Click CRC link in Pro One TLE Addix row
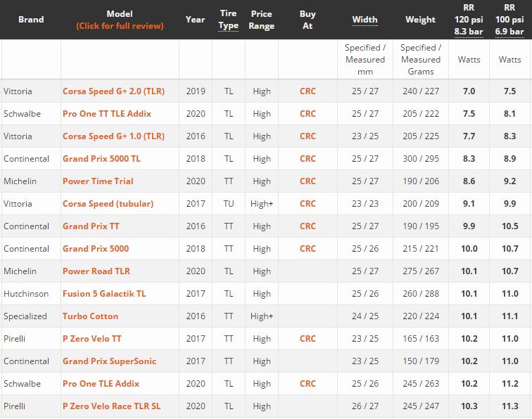 (308, 384)
